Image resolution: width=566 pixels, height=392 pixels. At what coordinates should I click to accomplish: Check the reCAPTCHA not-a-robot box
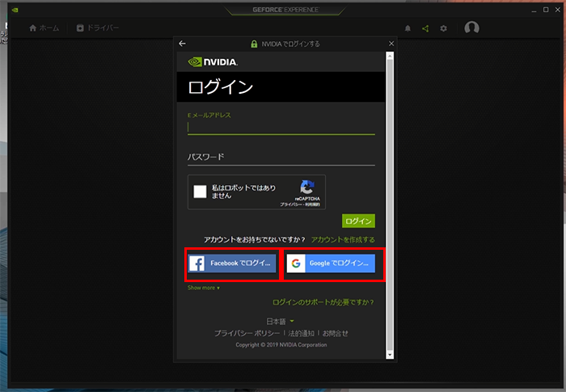pos(200,192)
